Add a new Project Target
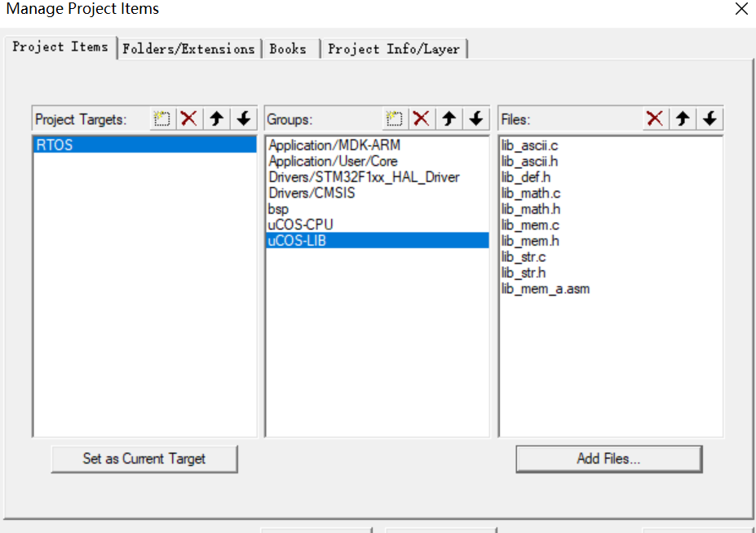Image resolution: width=756 pixels, height=533 pixels. [x=162, y=118]
